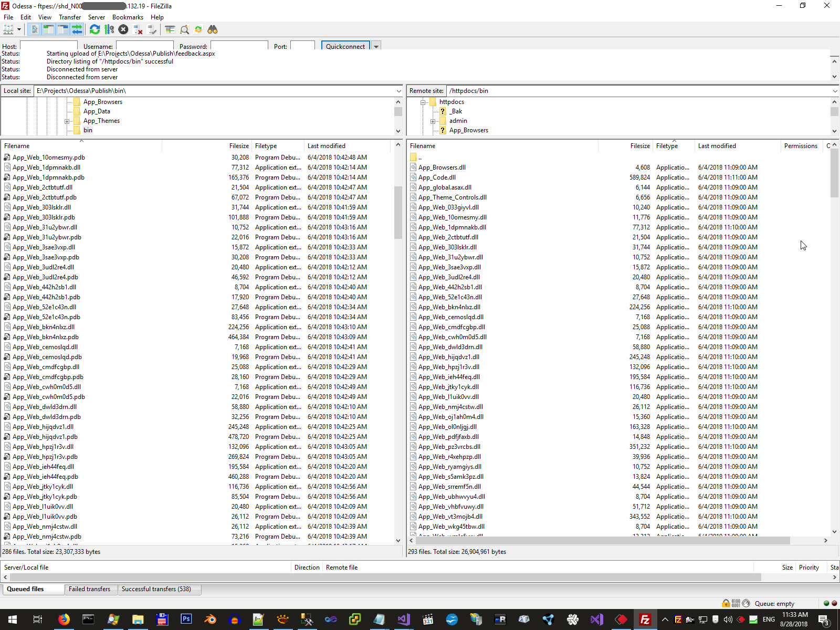Open Blender from the taskbar
This screenshot has width=840, height=630.
(210, 619)
